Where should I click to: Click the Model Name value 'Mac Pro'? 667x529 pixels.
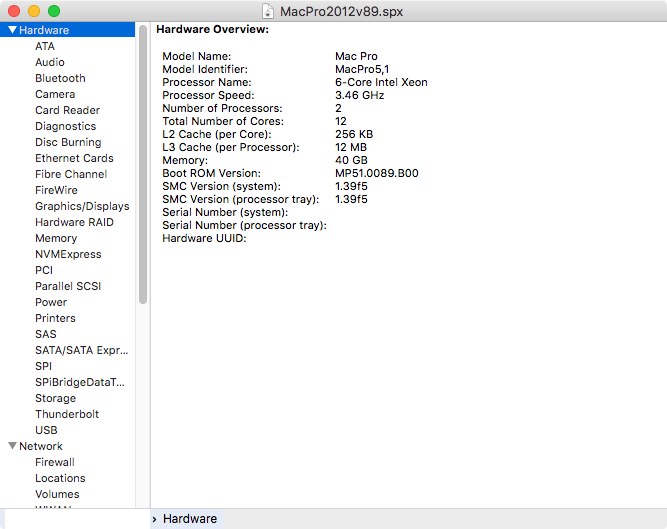click(x=356, y=56)
